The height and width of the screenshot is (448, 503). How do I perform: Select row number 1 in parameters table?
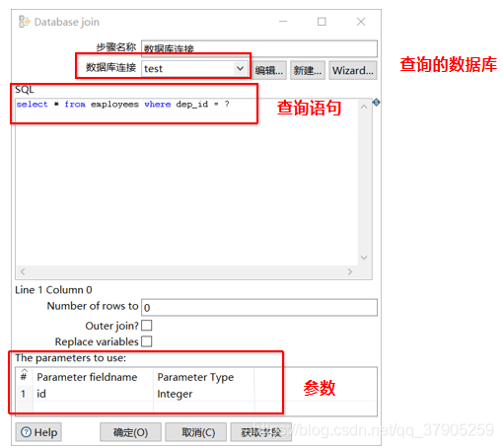[x=24, y=394]
